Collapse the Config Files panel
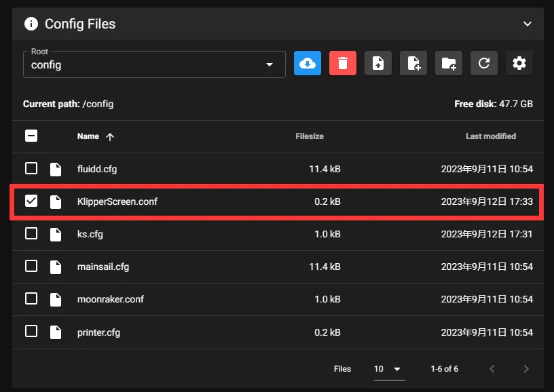The width and height of the screenshot is (554, 392). tap(527, 24)
